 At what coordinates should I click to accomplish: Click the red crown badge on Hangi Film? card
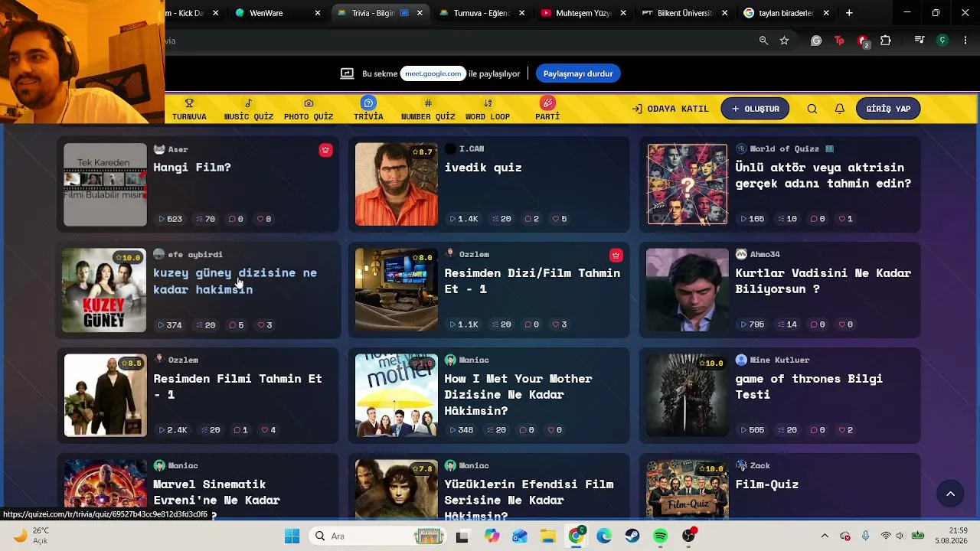[x=325, y=150]
